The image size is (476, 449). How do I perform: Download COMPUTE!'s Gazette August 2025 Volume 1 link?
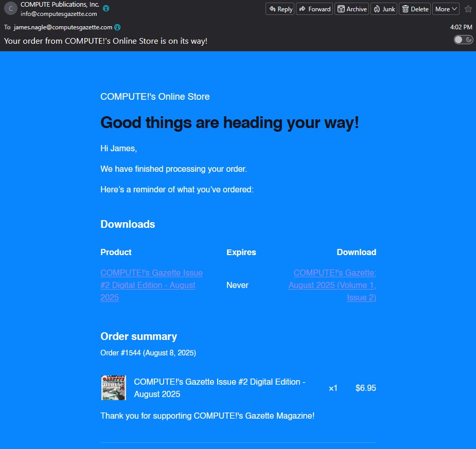click(x=332, y=285)
